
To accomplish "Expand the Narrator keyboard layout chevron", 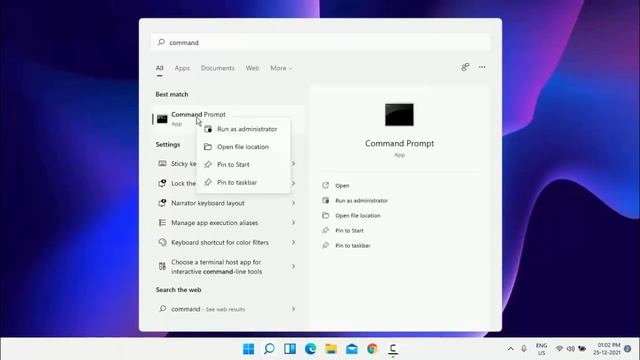I will coord(293,203).
